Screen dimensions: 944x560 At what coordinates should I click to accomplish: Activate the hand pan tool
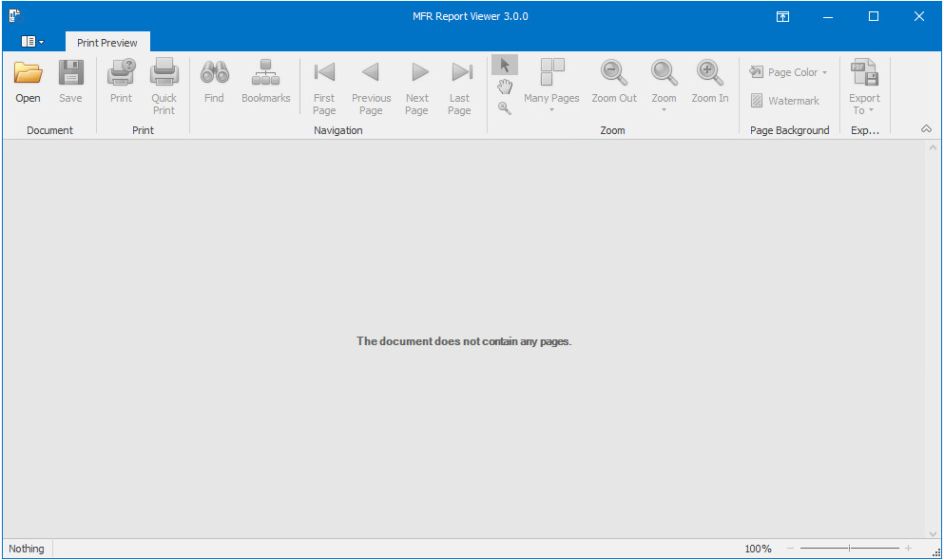pos(505,87)
